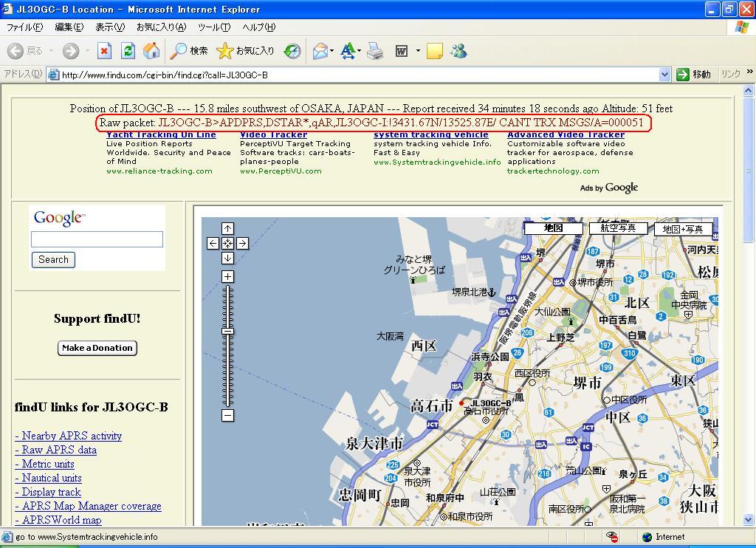Click the text size A icon
Screen dimensions: 756x548
pos(348,51)
